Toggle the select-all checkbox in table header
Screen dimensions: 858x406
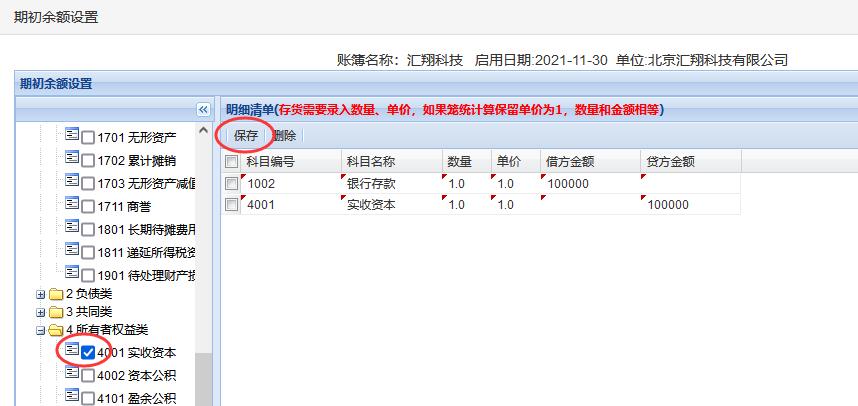coord(232,162)
